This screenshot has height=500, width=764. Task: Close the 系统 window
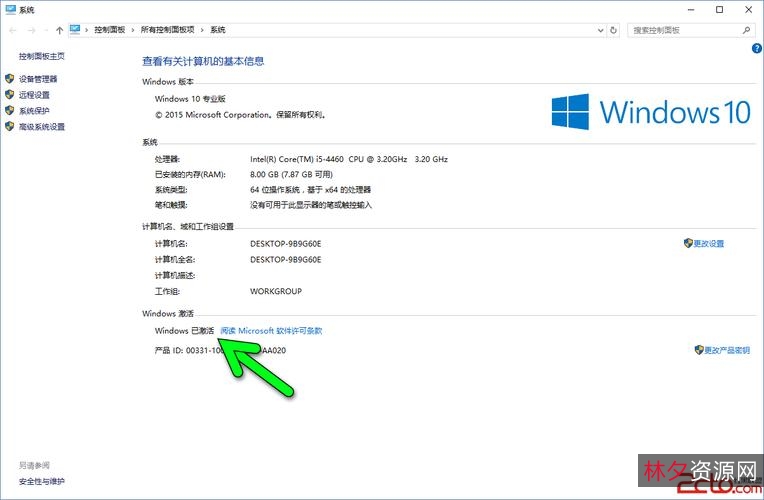coord(749,9)
